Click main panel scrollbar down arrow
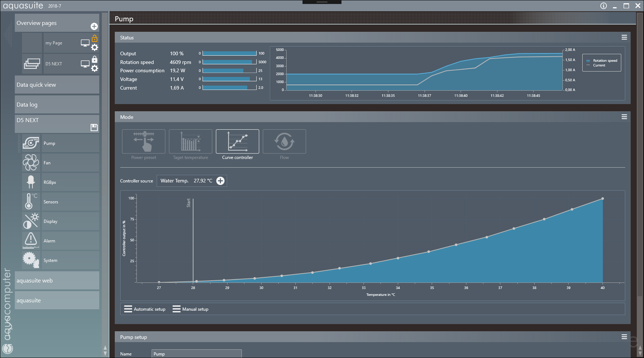 coord(640,353)
